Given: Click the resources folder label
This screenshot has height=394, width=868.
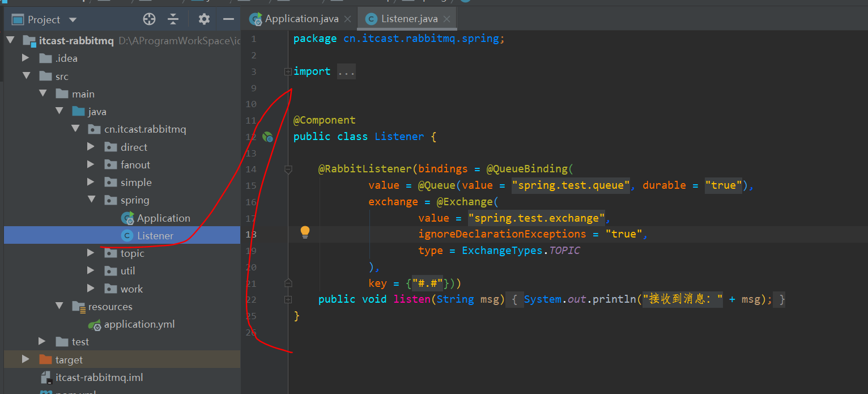Looking at the screenshot, I should coord(110,307).
